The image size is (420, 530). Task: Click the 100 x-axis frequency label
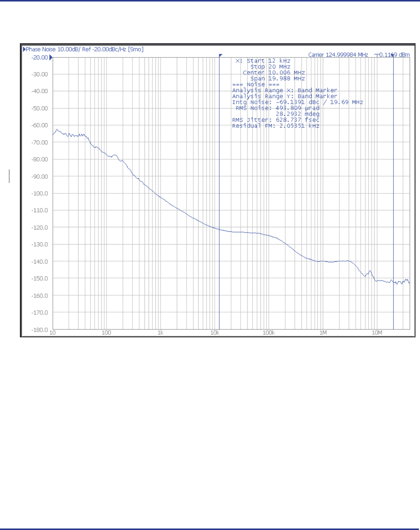click(x=107, y=333)
